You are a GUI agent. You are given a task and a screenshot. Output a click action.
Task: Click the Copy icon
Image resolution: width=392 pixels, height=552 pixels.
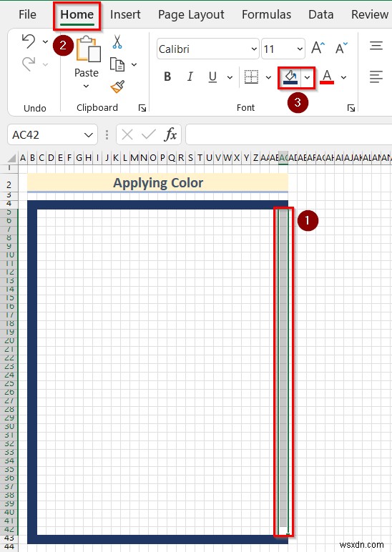point(117,64)
